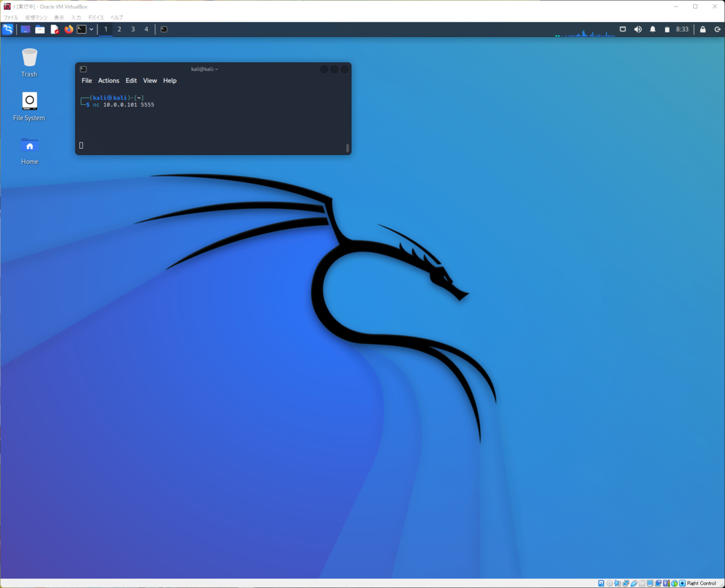Click VirtualBox shared folders status icon
Screen dimensions: 725x588
[642, 583]
